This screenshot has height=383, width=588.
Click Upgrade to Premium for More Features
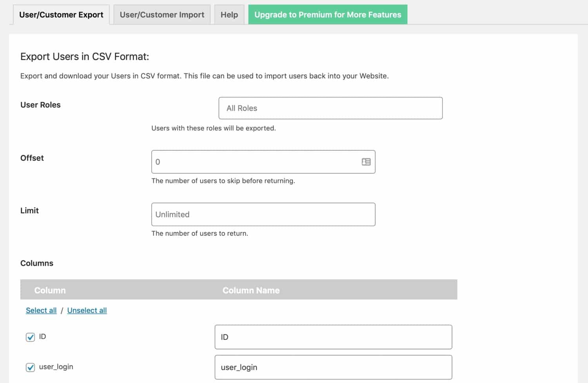pos(327,14)
